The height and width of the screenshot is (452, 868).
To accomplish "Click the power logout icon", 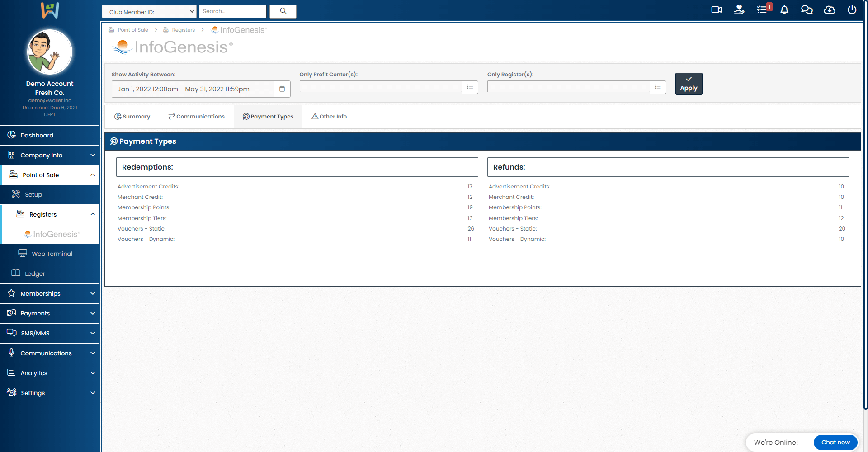I will coord(852,10).
